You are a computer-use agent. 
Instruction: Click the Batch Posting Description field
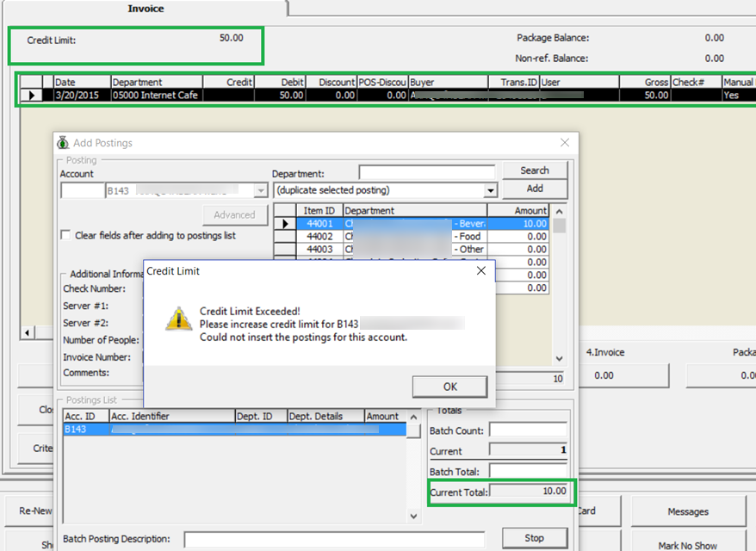335,540
